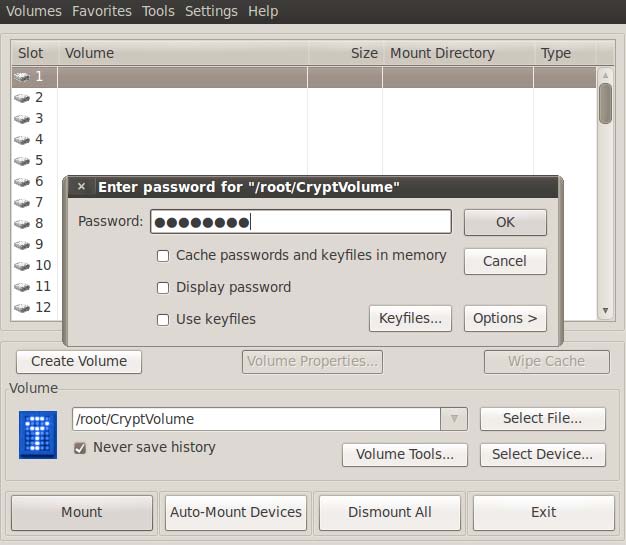Image resolution: width=626 pixels, height=545 pixels.
Task: Click the slot 5 drive icon
Action: coord(22,161)
